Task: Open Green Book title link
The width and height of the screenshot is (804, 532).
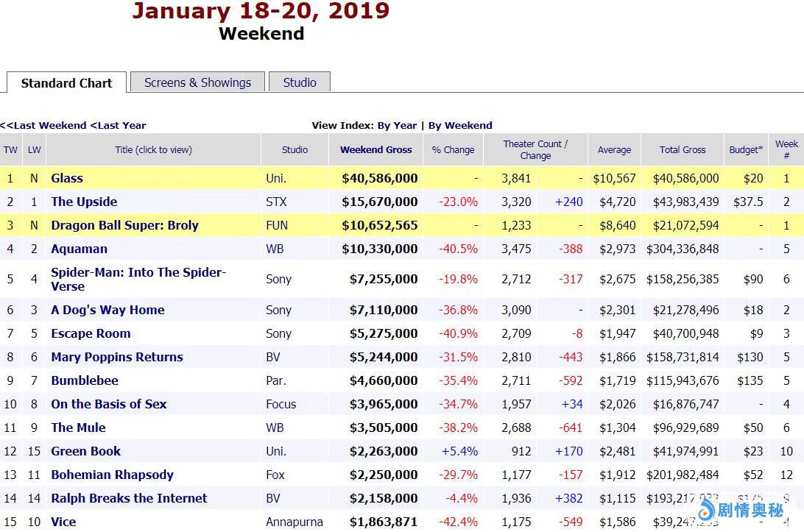Action: pyautogui.click(x=85, y=451)
